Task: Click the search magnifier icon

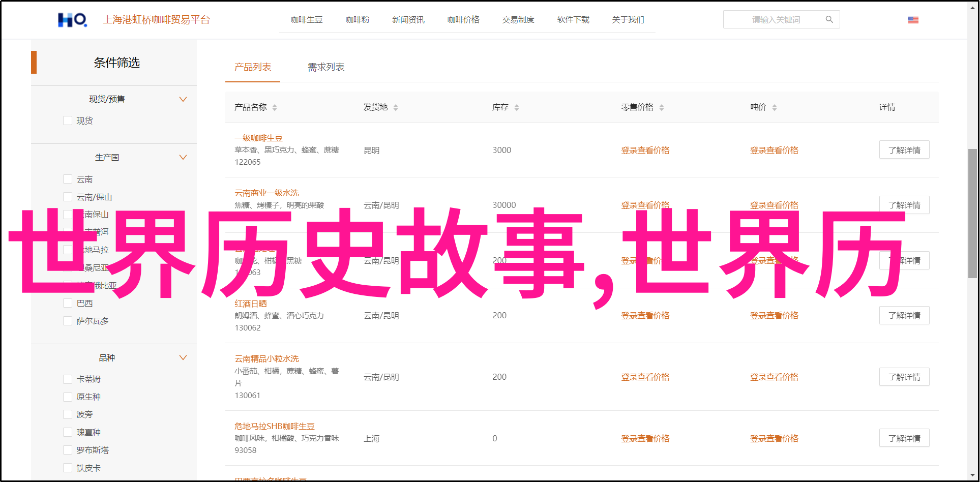Action: point(829,19)
